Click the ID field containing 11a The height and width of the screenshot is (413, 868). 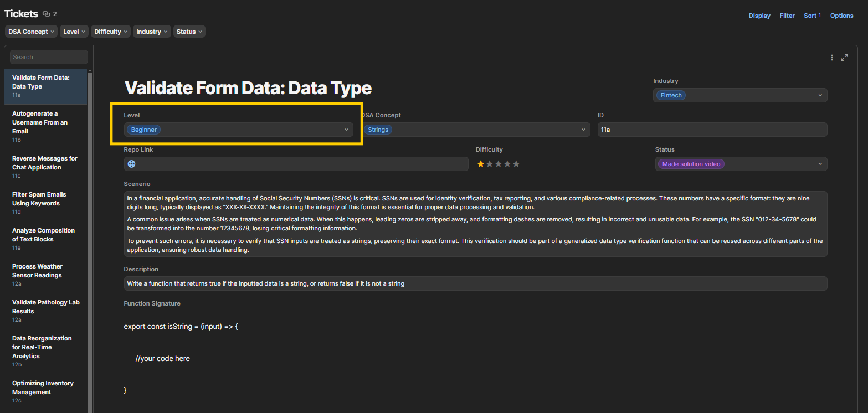point(712,130)
